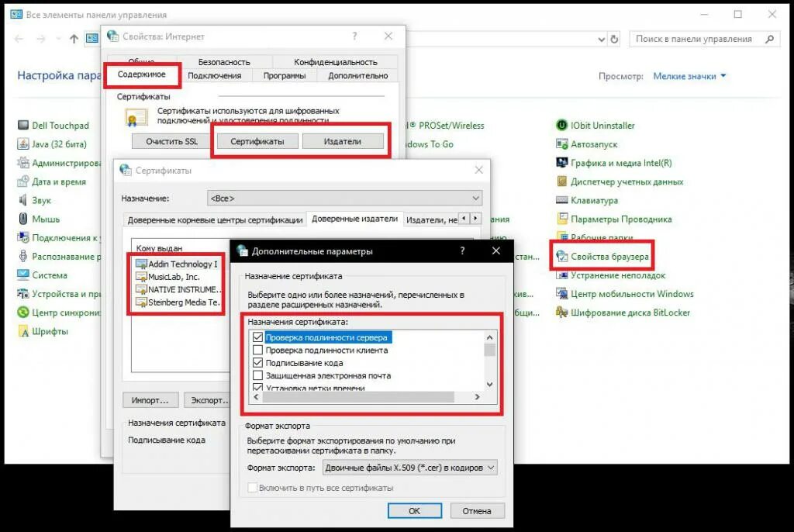Click the Издатели button
794x532 pixels.
tap(343, 141)
